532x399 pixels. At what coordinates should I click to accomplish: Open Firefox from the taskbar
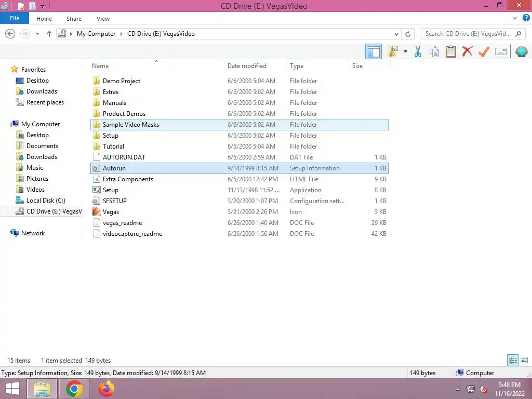tap(106, 389)
